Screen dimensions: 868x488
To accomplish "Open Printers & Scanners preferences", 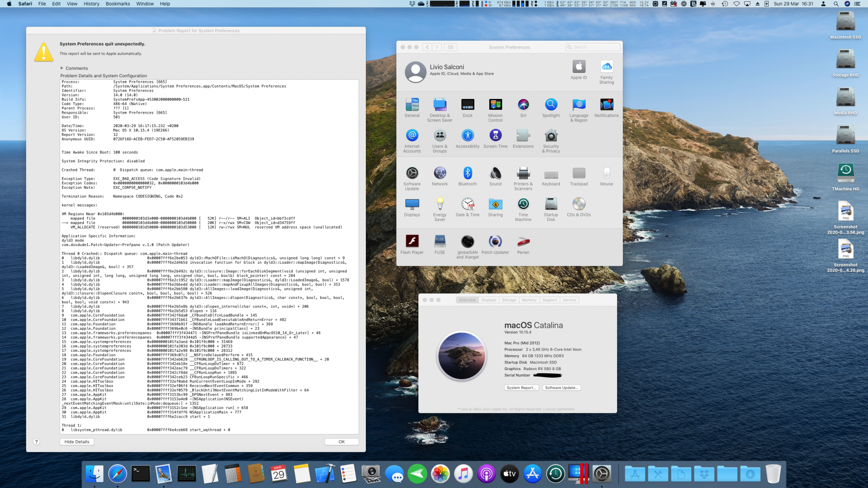I will pos(523,174).
